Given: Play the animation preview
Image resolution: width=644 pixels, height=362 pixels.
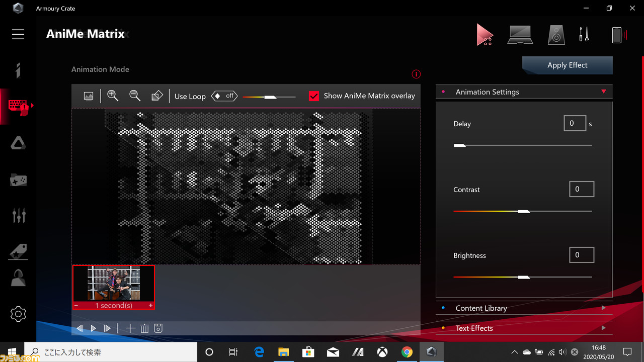Looking at the screenshot, I should [x=94, y=329].
